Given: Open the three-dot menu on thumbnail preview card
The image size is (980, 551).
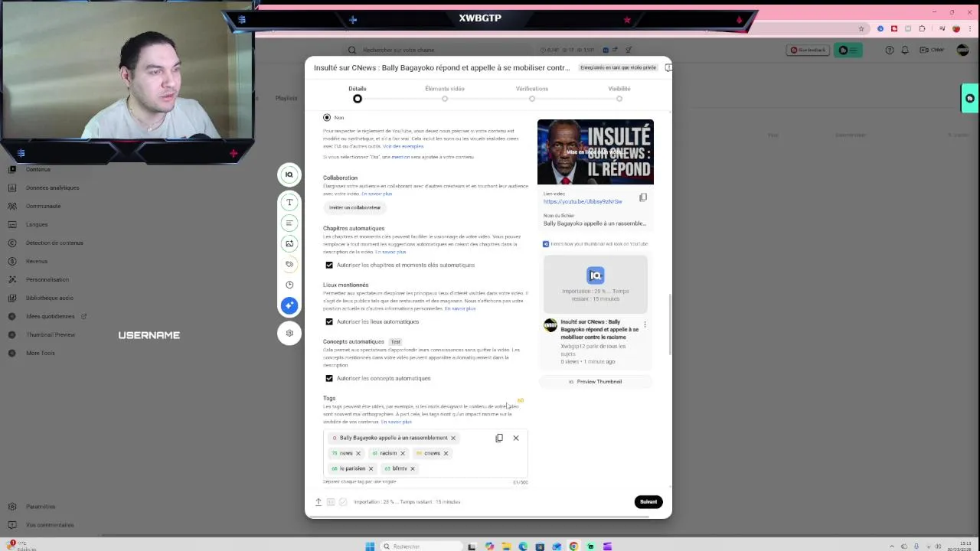Looking at the screenshot, I should point(645,324).
